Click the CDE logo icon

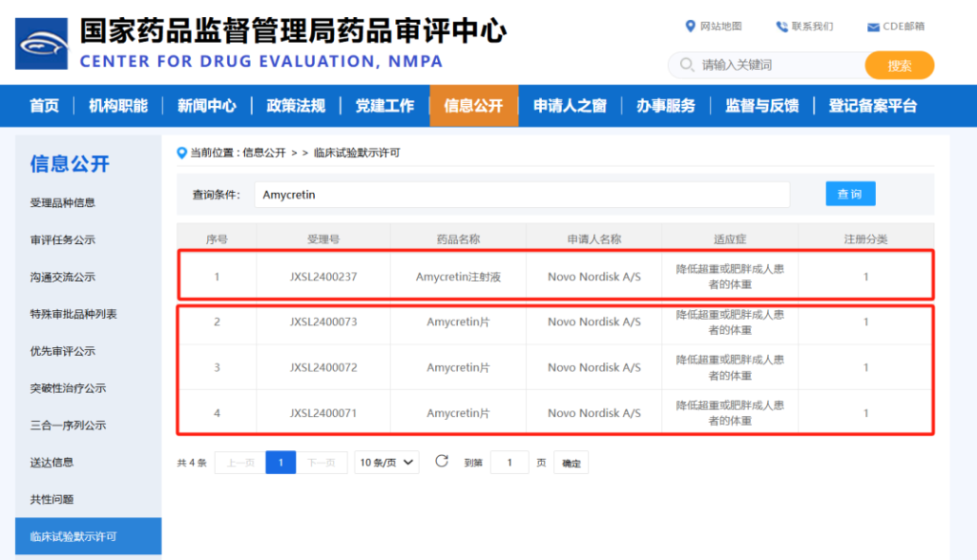(41, 44)
